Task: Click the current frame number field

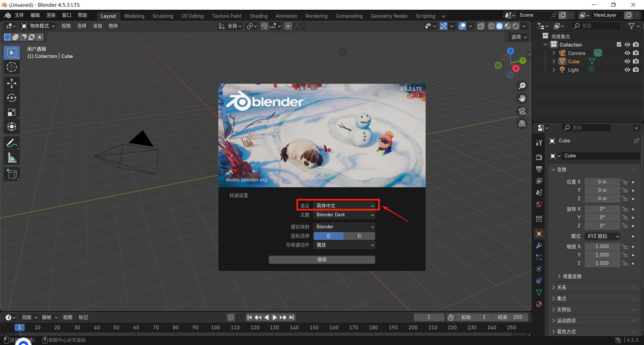Action: [x=429, y=317]
